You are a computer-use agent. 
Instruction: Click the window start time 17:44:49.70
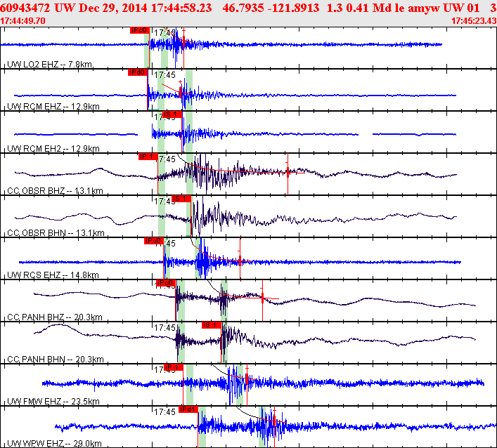point(22,21)
